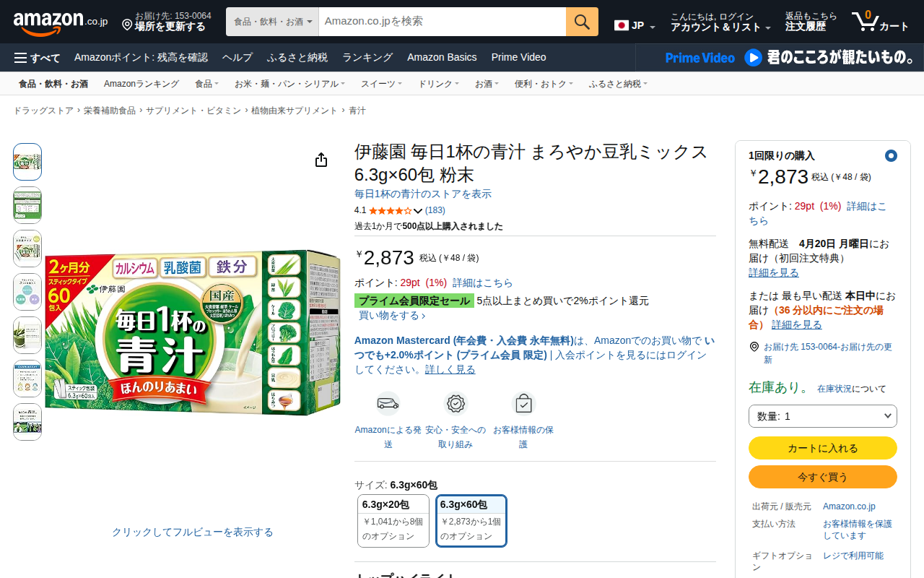Visit 毎日1杯の青汁のストアを表示 link
Viewport: 924px width, 578px height.
coord(423,194)
